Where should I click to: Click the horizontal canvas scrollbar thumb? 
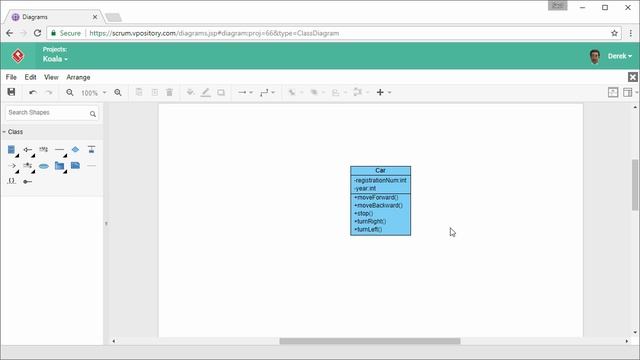(370, 341)
